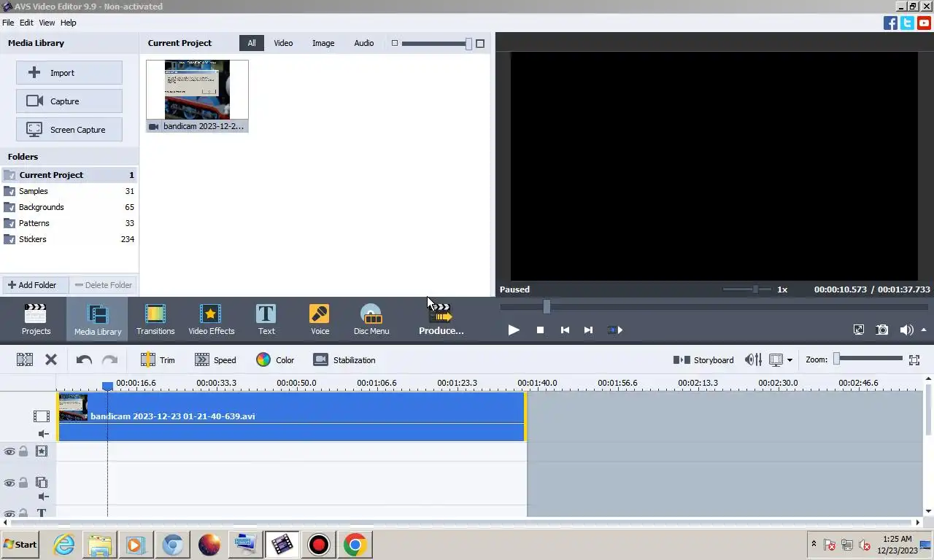Viewport: 934px width, 560px height.
Task: Open the Facebook link icon
Action: [890, 23]
